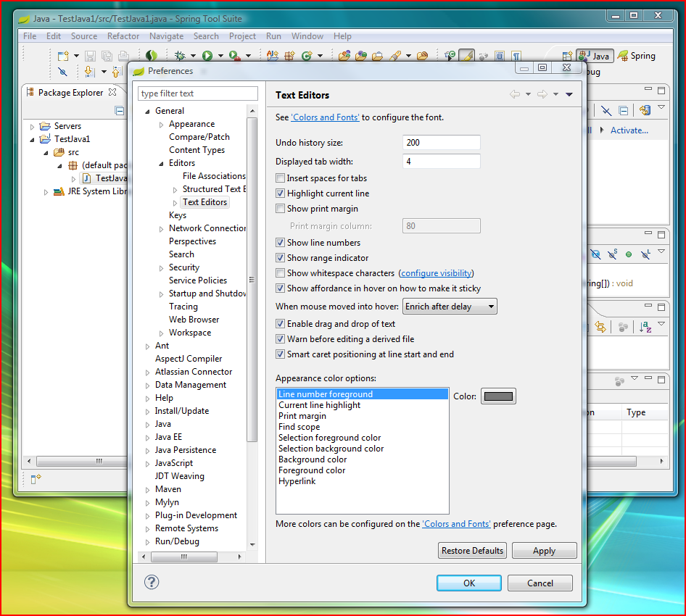This screenshot has width=686, height=616.
Task: Expand the Maven preferences node
Action: [147, 490]
